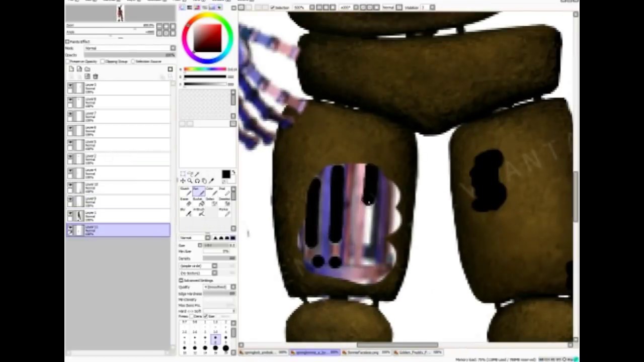Toggle the swatches panel icon
The height and width of the screenshot is (362, 644).
click(212, 8)
